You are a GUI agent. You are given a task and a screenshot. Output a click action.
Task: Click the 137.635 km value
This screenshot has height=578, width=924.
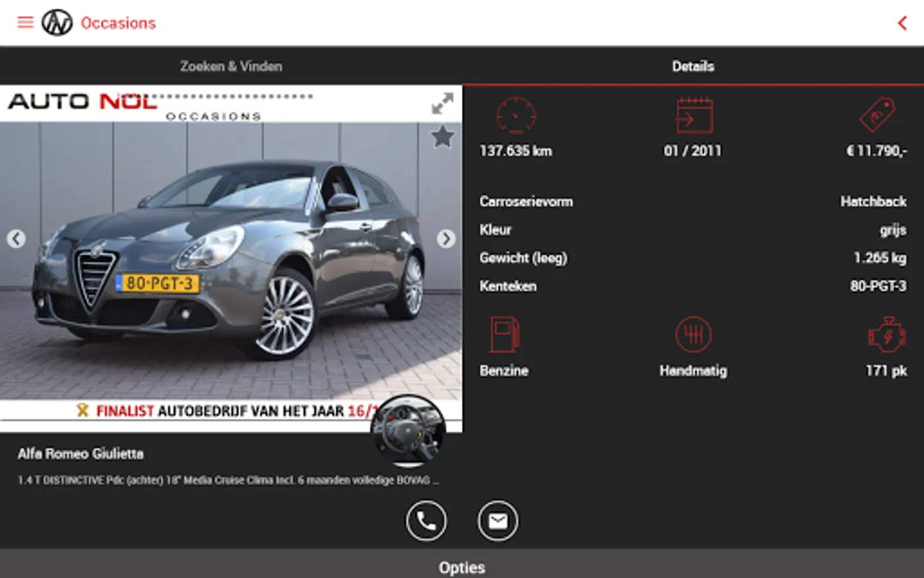coord(516,151)
